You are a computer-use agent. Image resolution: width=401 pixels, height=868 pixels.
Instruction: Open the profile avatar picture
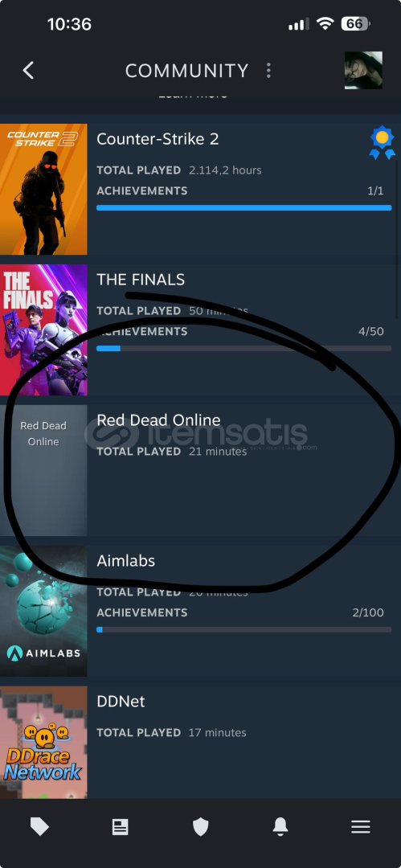363,70
